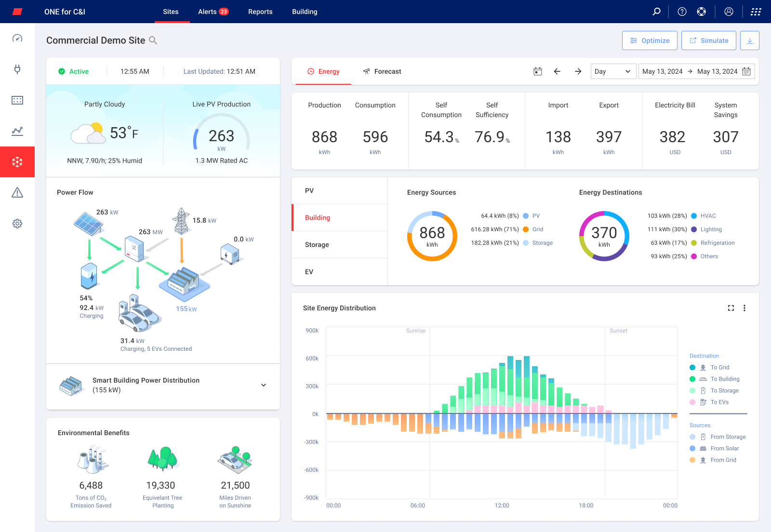Expand Smart Building Power Distribution section
The width and height of the screenshot is (771, 532).
(x=264, y=385)
